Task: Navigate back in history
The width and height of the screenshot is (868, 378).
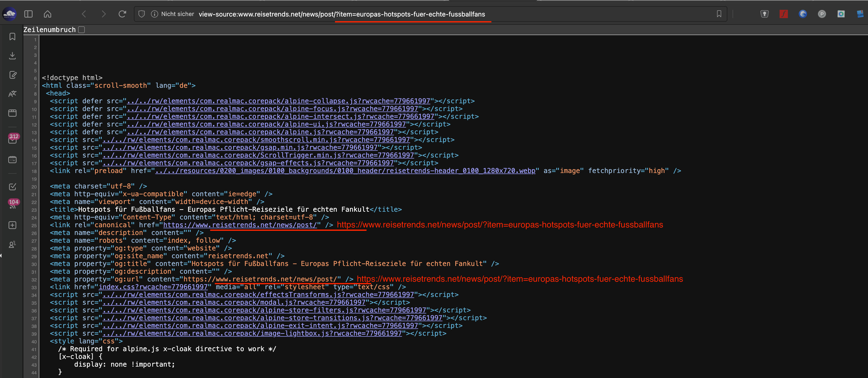Action: (x=84, y=14)
